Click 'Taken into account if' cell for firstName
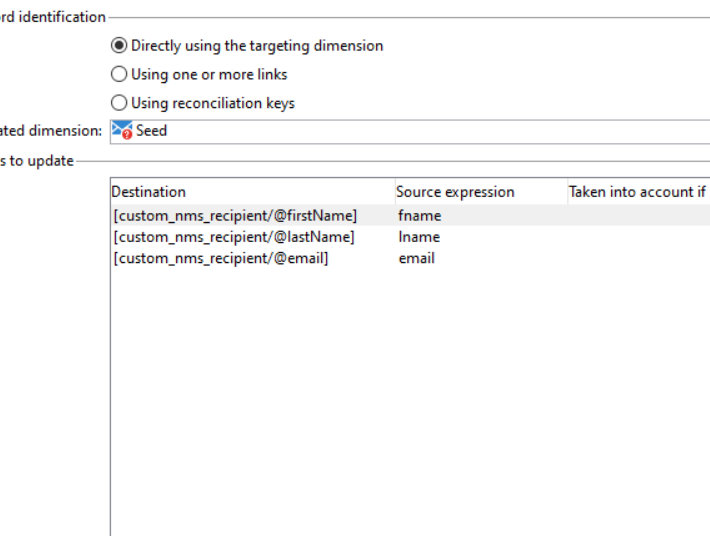The width and height of the screenshot is (710, 536). coord(637,215)
